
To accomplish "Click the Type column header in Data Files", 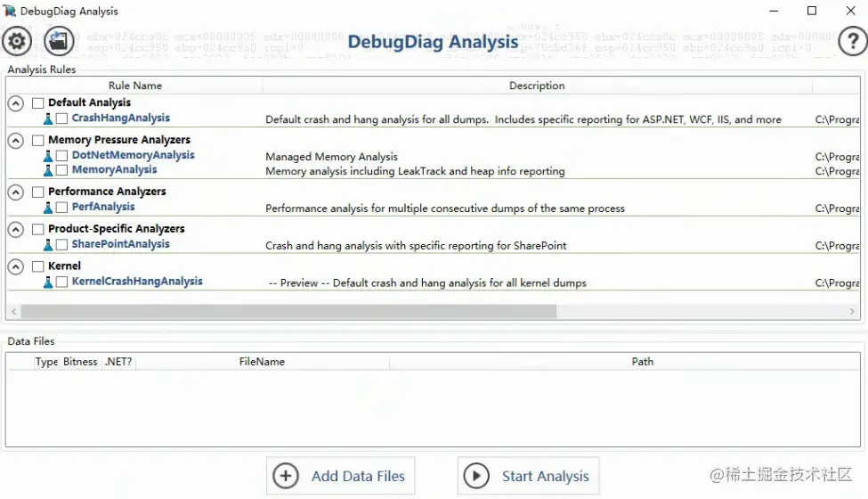I will pos(46,362).
